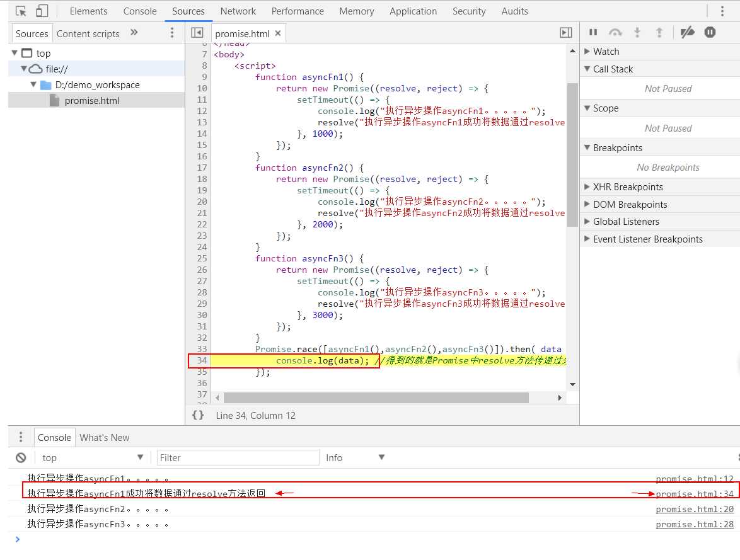Expand DOM Breakpoints section
The width and height of the screenshot is (740, 560).
coord(587,204)
